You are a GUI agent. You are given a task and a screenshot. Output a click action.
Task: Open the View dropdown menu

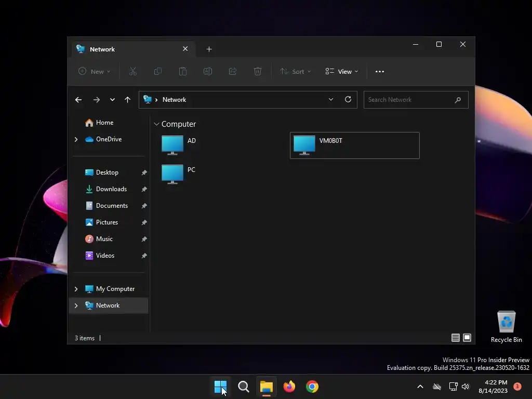[x=342, y=71]
